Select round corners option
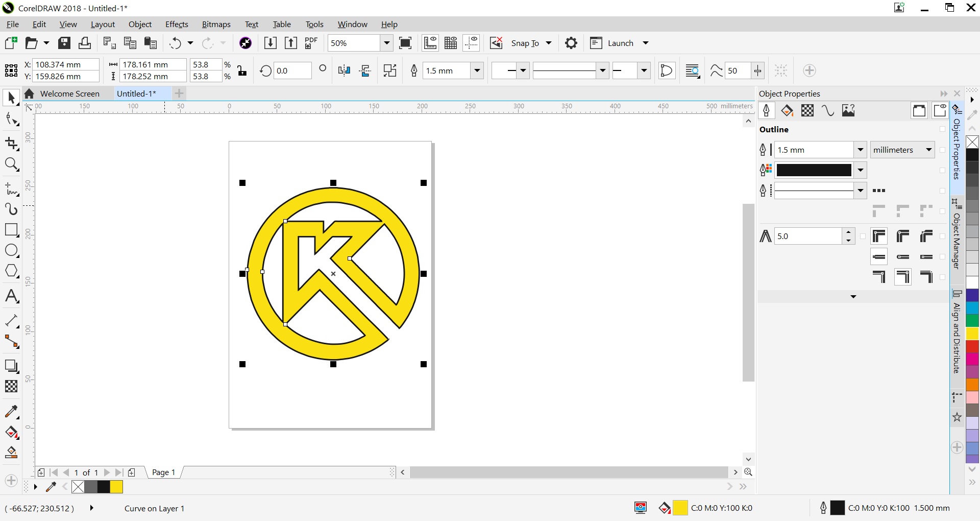980x521 pixels. pyautogui.click(x=903, y=236)
